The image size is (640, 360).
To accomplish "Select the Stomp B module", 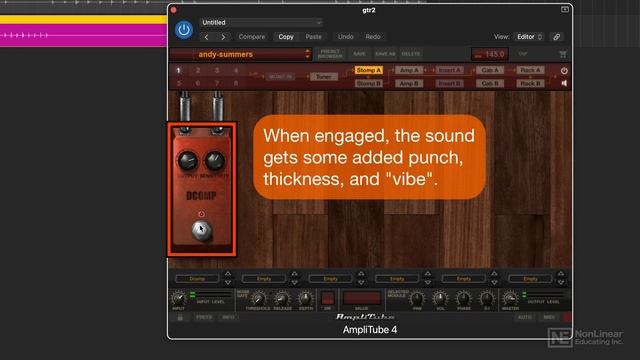I will click(369, 83).
